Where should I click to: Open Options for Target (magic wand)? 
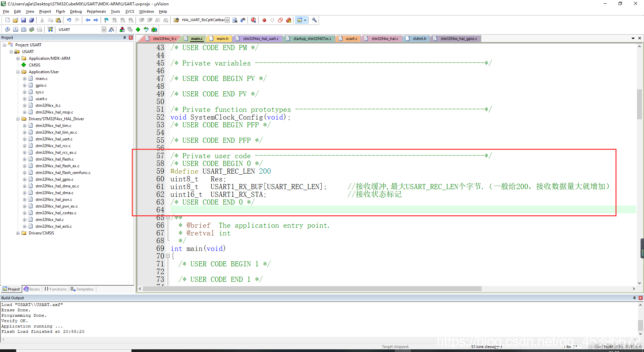pos(112,30)
